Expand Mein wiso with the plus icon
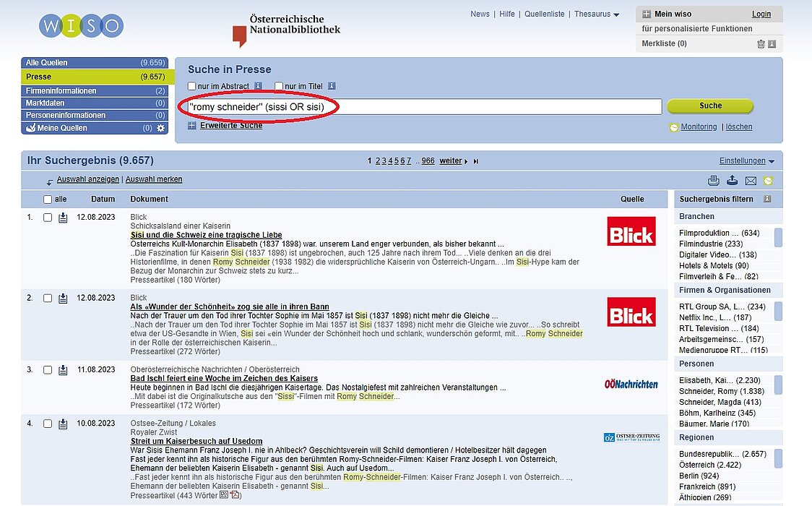812x506 pixels. coord(647,14)
